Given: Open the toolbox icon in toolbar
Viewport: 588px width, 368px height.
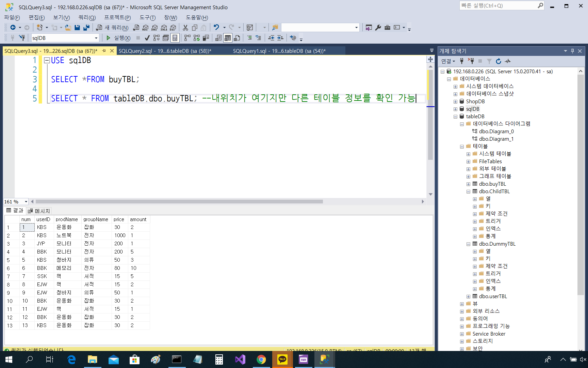Looking at the screenshot, I should tap(387, 28).
